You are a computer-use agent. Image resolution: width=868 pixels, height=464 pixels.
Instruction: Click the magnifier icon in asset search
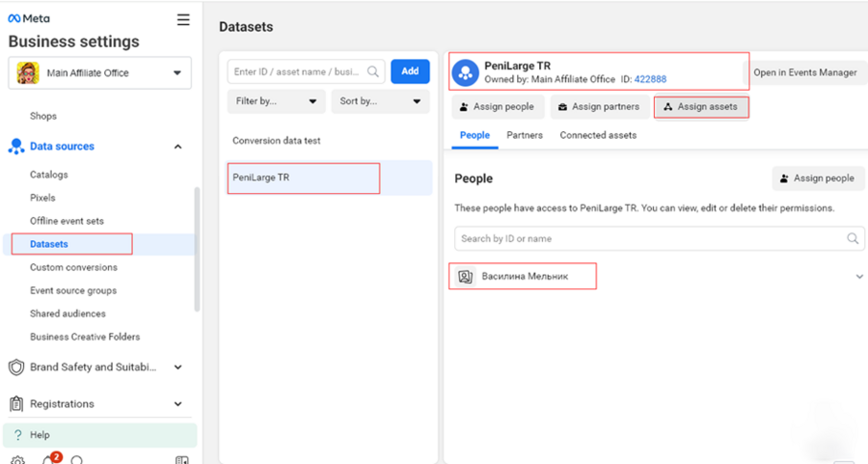point(373,71)
